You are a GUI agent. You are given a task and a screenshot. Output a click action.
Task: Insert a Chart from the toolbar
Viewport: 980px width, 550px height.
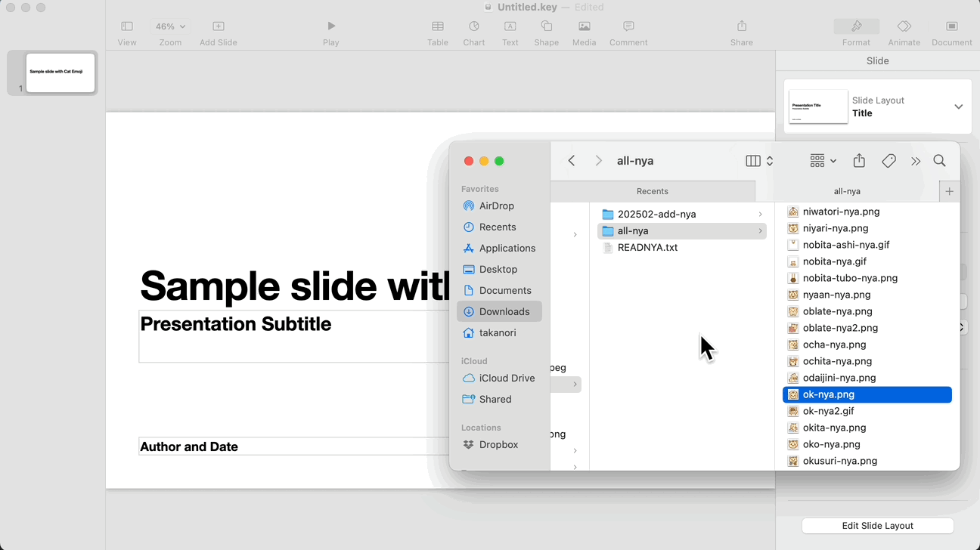[473, 26]
